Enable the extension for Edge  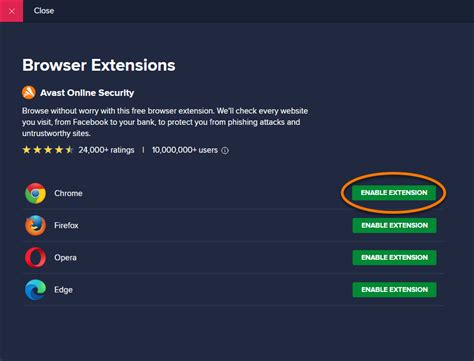coord(394,289)
